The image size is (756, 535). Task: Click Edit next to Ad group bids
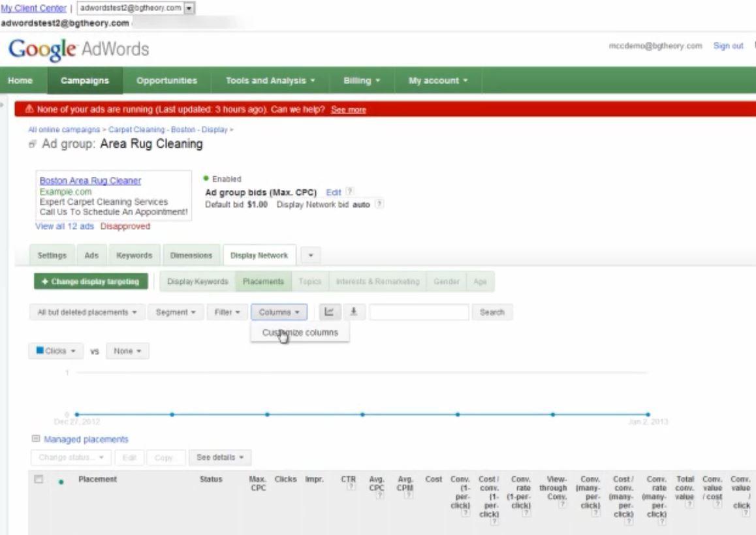(333, 192)
